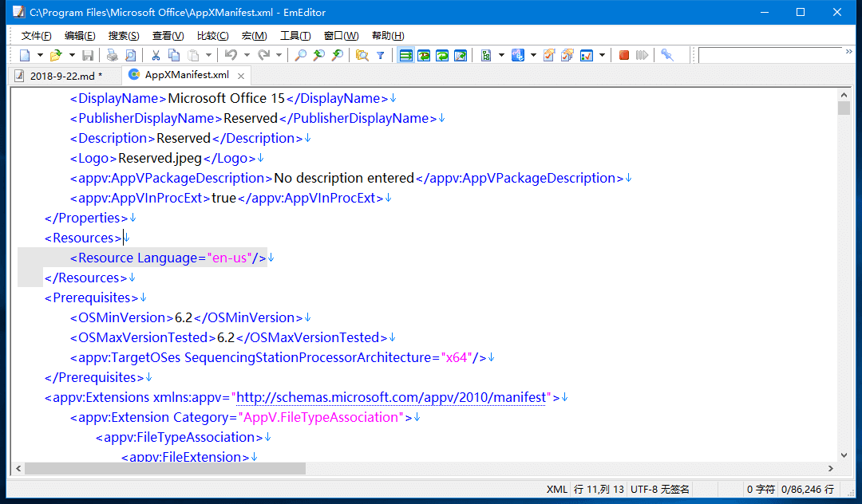The width and height of the screenshot is (862, 504).
Task: Open Print Preview from the toolbar
Action: 130,55
